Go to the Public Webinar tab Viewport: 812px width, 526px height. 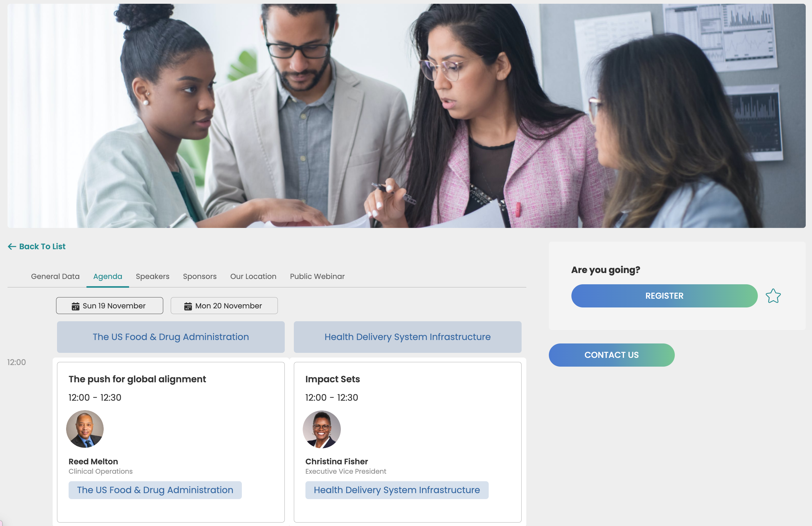click(x=317, y=276)
